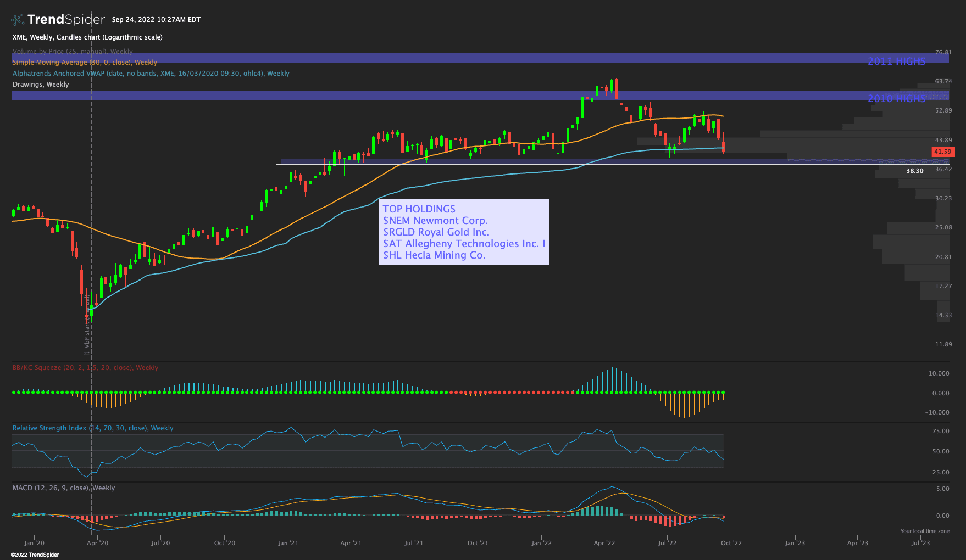This screenshot has height=560, width=966.
Task: Click the 2010 HIGHS annotation text
Action: pos(896,99)
